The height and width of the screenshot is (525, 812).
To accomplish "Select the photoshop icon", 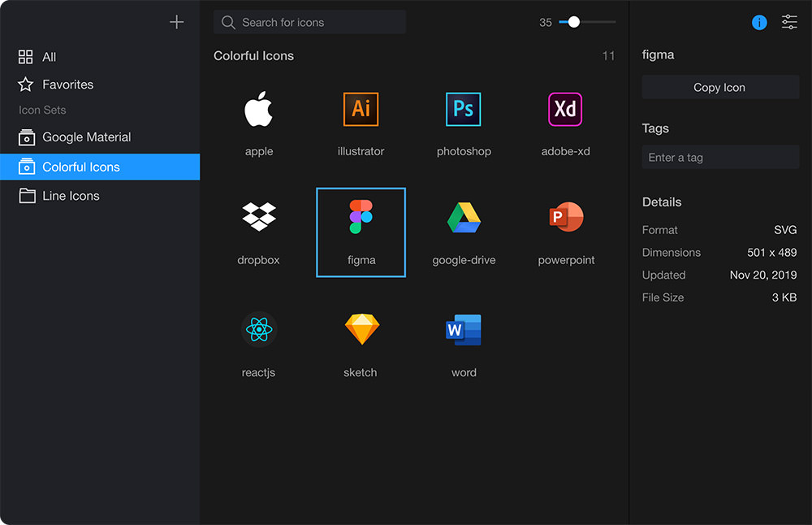I will (x=464, y=110).
